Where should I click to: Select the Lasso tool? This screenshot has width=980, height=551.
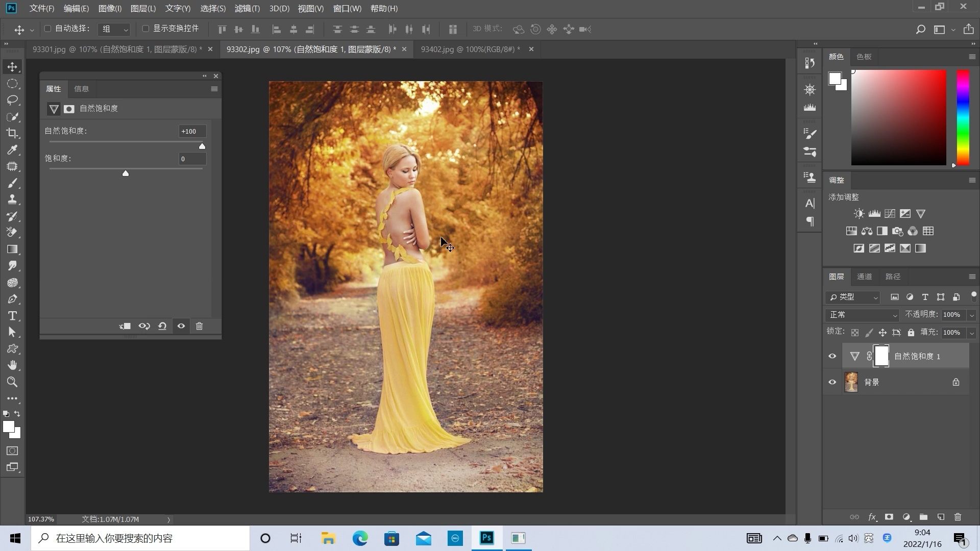(x=12, y=100)
